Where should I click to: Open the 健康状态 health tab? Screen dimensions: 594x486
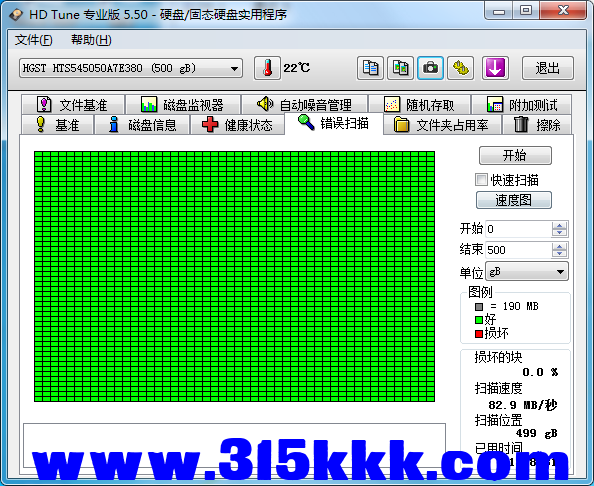coord(238,125)
